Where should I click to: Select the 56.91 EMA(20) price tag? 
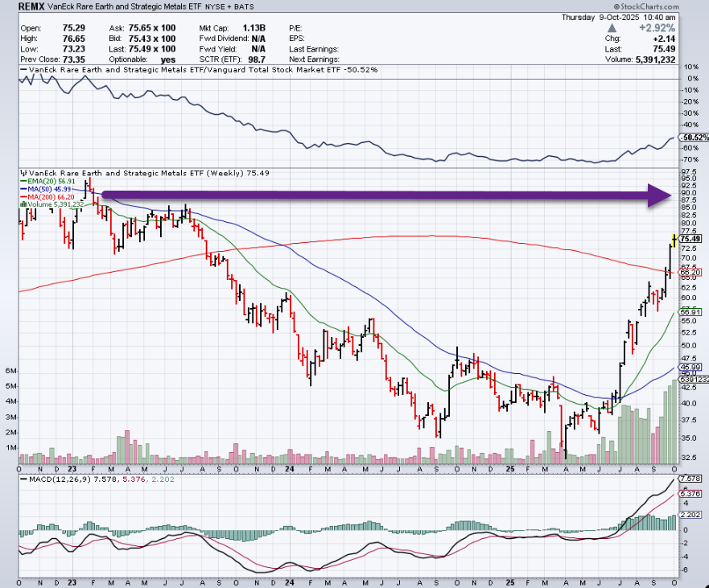point(692,311)
